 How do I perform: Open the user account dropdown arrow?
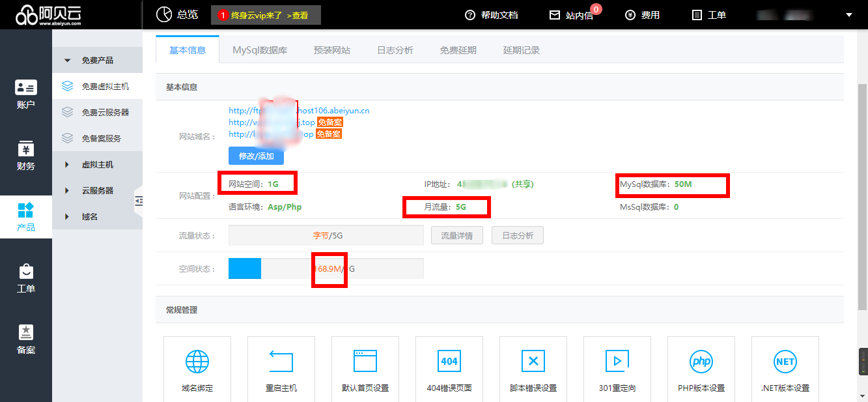point(848,15)
